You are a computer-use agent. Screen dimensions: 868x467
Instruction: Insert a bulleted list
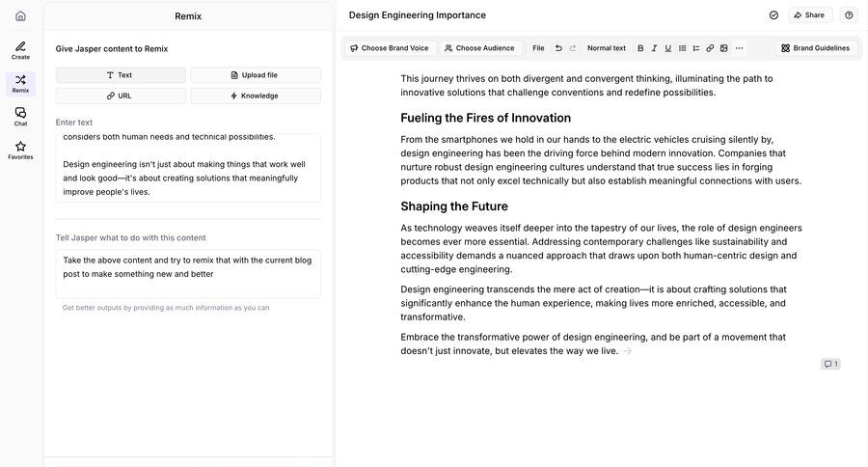click(682, 48)
